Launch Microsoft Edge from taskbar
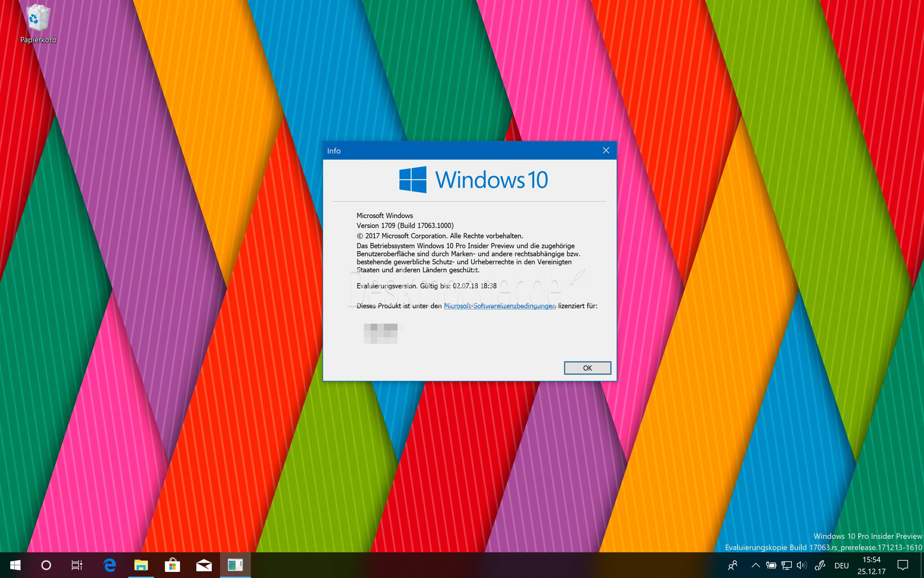The image size is (924, 578). tap(110, 565)
